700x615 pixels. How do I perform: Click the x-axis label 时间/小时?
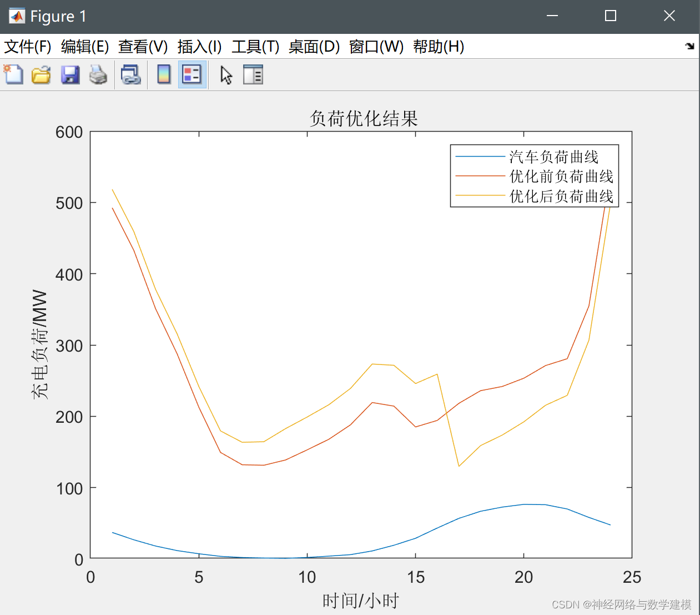click(361, 601)
